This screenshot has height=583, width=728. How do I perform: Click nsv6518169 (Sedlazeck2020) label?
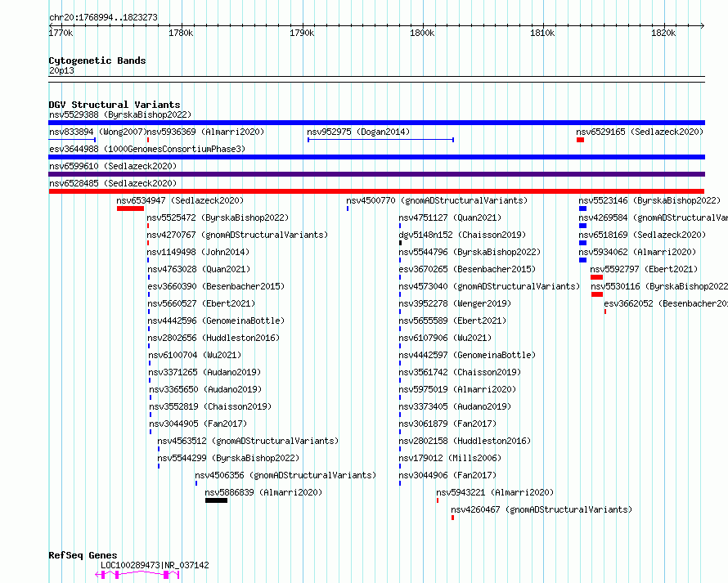[x=642, y=235]
